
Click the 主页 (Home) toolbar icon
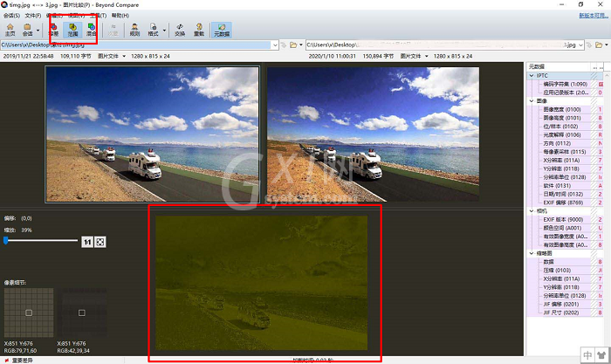pyautogui.click(x=10, y=30)
